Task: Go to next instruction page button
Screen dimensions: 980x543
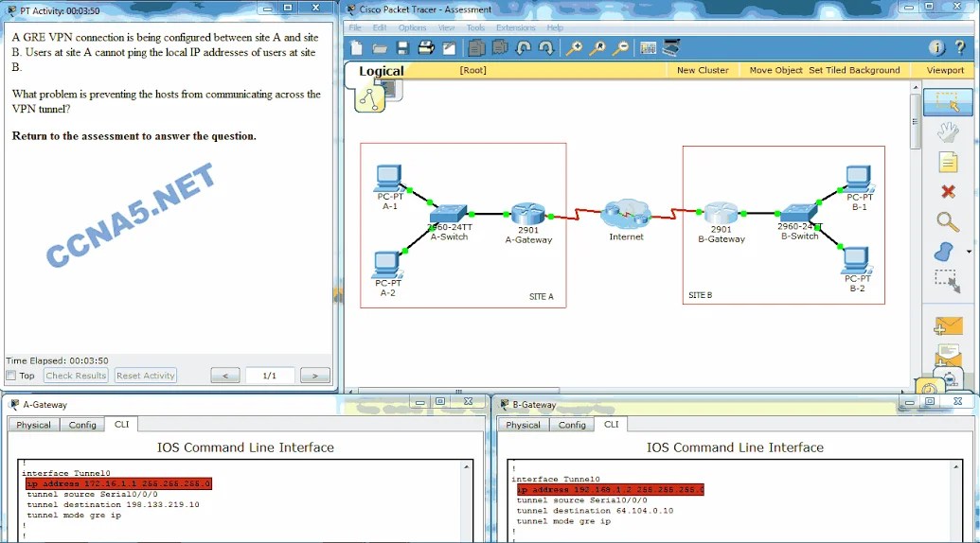Action: pos(315,376)
